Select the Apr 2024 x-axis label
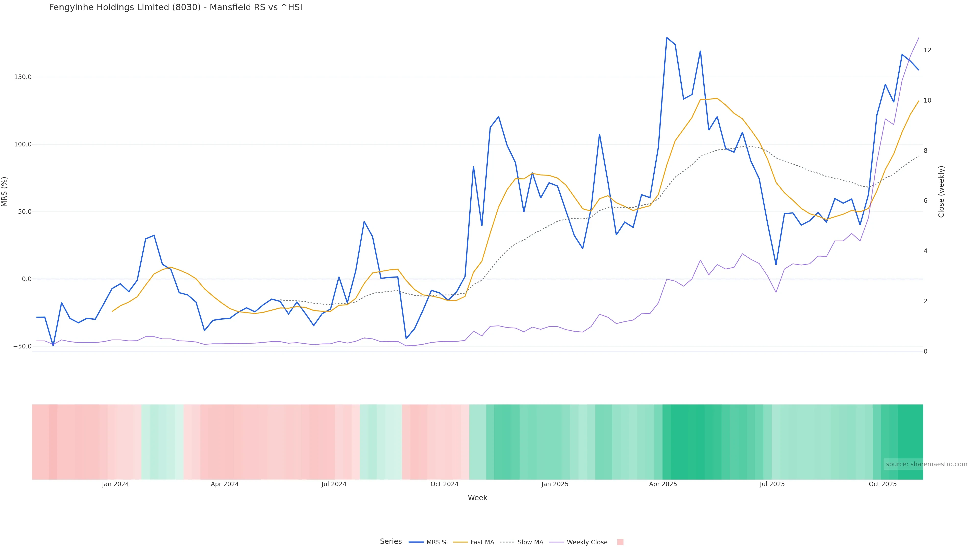980x551 pixels. 225,484
